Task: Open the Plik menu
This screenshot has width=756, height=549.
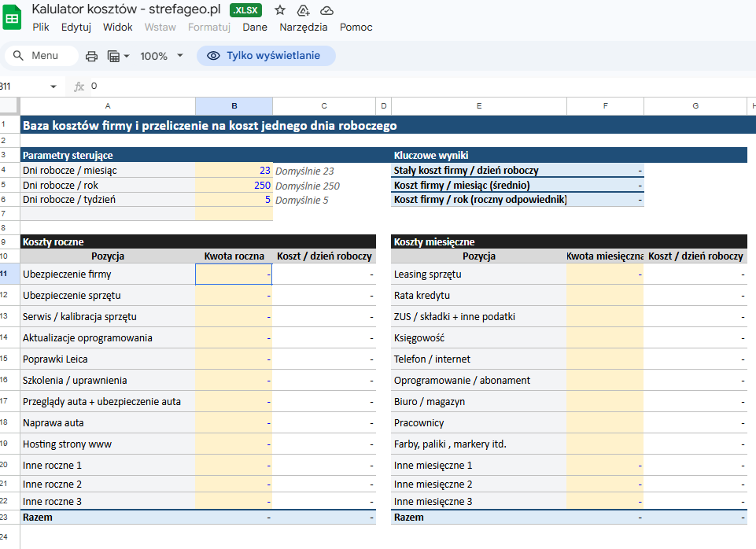Action: coord(41,27)
